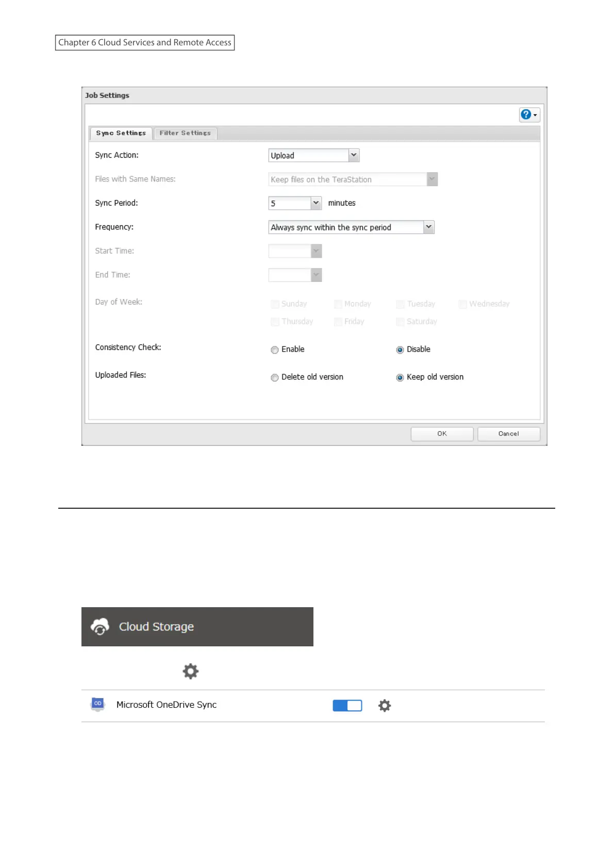This screenshot has height=868, width=614.
Task: Click OK in Job Settings
Action: (x=442, y=433)
